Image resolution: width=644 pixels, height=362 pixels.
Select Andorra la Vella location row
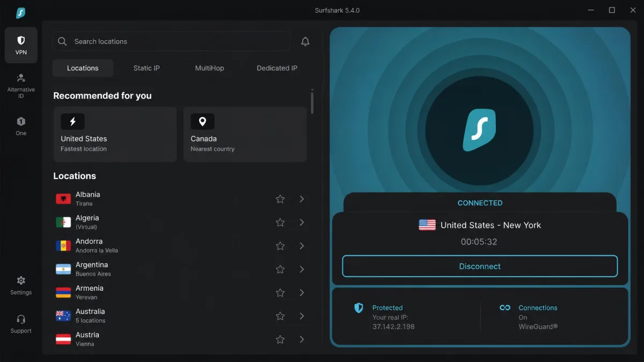(181, 246)
